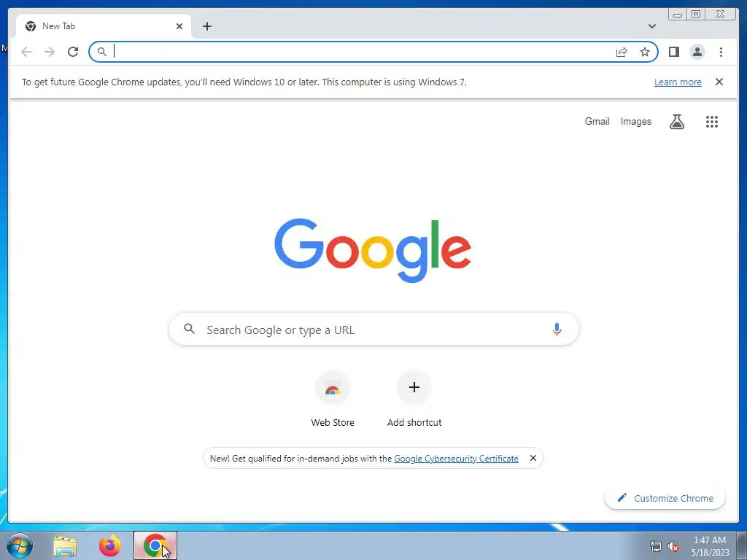
Task: Open the side panel
Action: [x=673, y=52]
